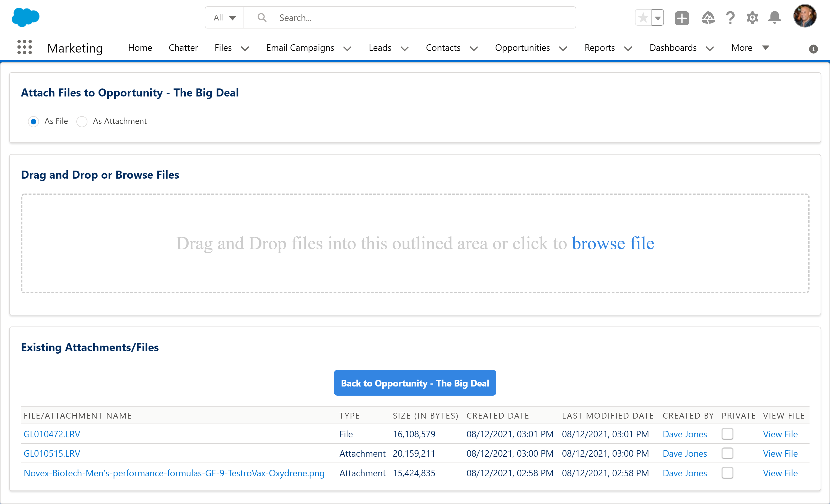The height and width of the screenshot is (504, 830).
Task: Open the Leads tab
Action: click(x=380, y=48)
